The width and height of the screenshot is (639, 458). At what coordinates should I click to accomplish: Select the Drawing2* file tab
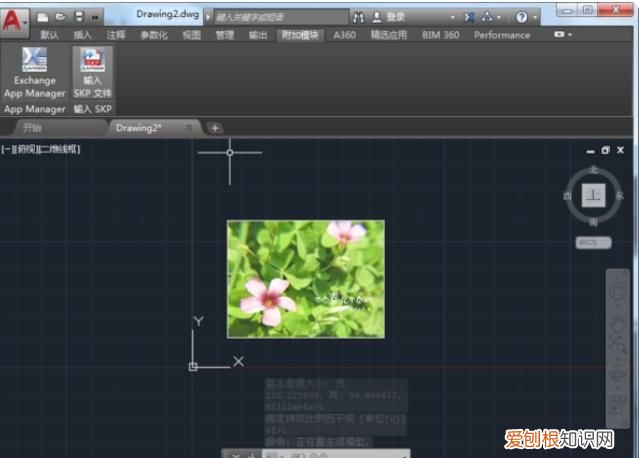tap(139, 128)
